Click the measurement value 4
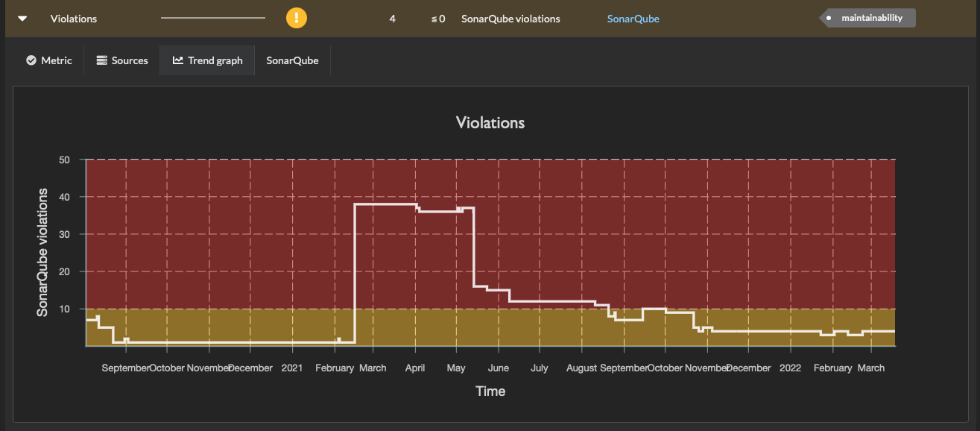Viewport: 980px width, 431px height. point(393,19)
